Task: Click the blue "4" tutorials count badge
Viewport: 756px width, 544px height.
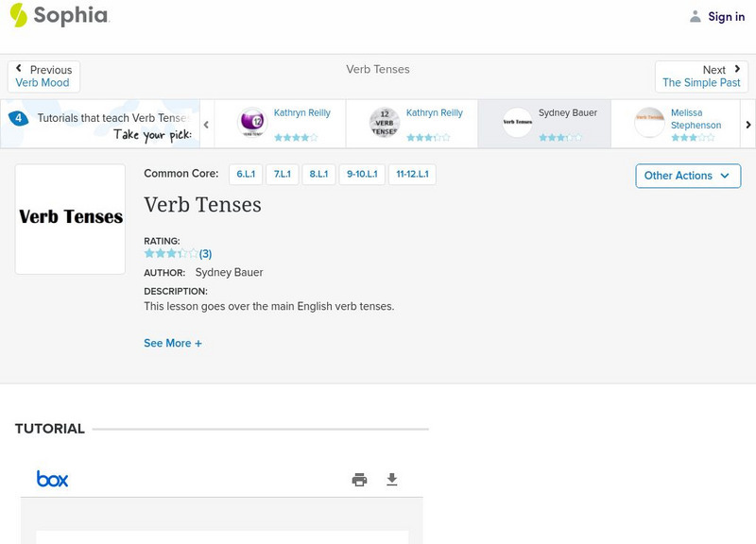Action: click(x=17, y=117)
